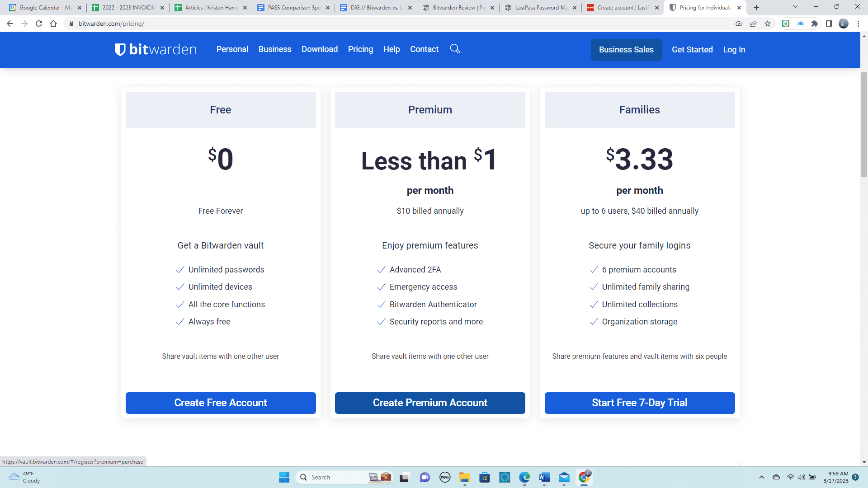The width and height of the screenshot is (868, 488).
Task: Expand the Personal navigation menu dropdown
Action: [232, 49]
